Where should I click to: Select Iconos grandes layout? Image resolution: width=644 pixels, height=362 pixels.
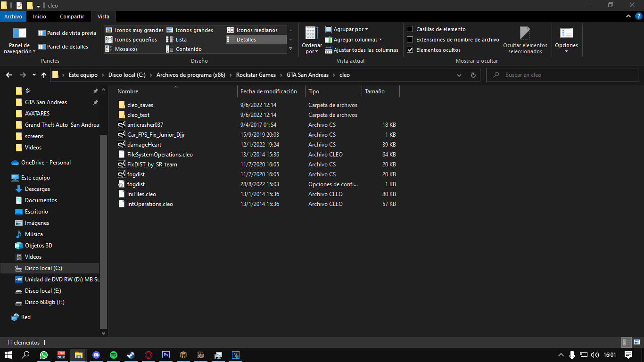(x=190, y=30)
